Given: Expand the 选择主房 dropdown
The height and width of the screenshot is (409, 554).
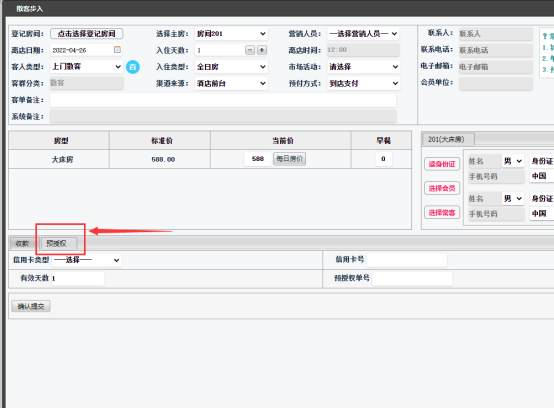Looking at the screenshot, I should coord(231,34).
